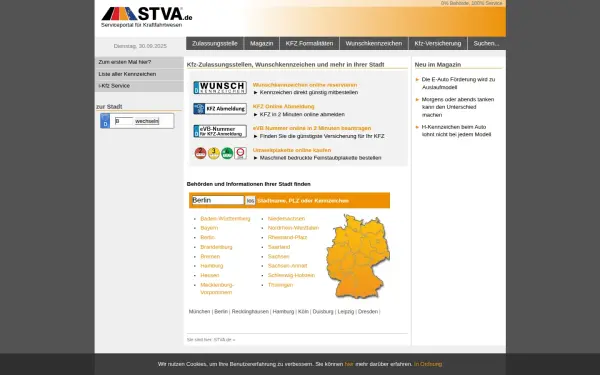This screenshot has height=375, width=600.
Task: Select Mecklenburg-Vorpommern state link
Action: click(x=217, y=289)
